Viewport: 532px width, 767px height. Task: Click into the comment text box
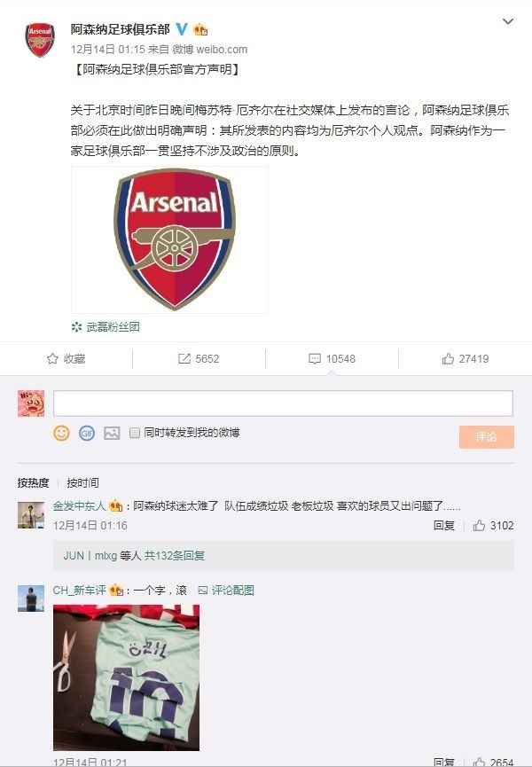(283, 403)
